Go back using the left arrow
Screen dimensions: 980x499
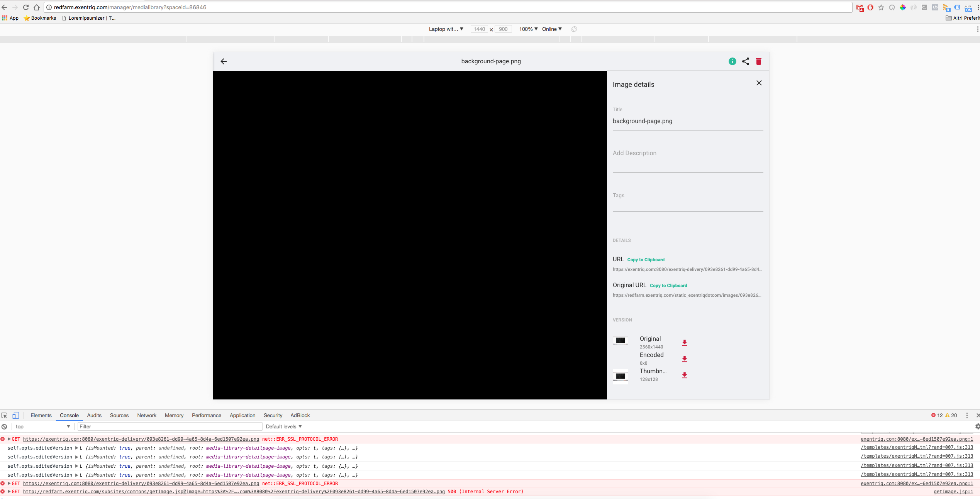coord(224,61)
